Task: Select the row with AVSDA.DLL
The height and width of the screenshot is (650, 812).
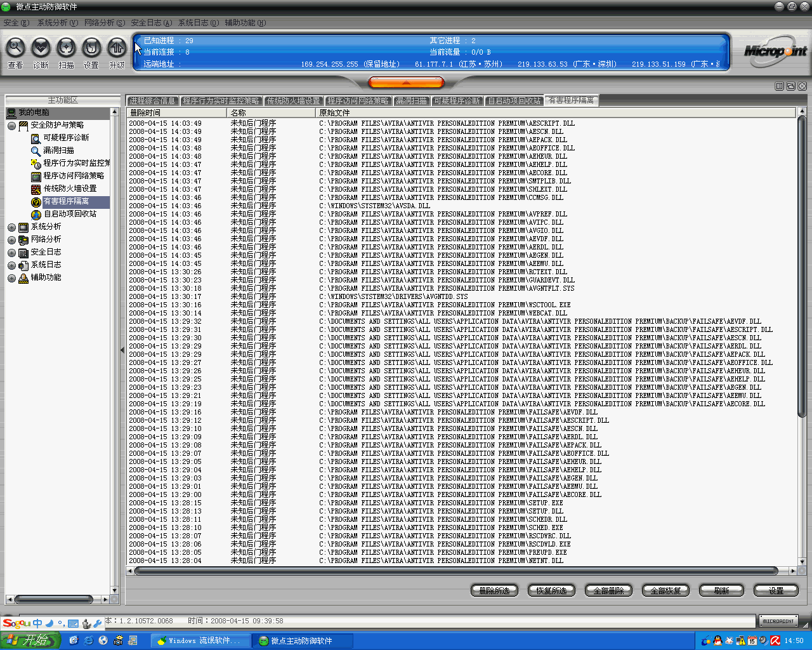Action: [x=461, y=206]
